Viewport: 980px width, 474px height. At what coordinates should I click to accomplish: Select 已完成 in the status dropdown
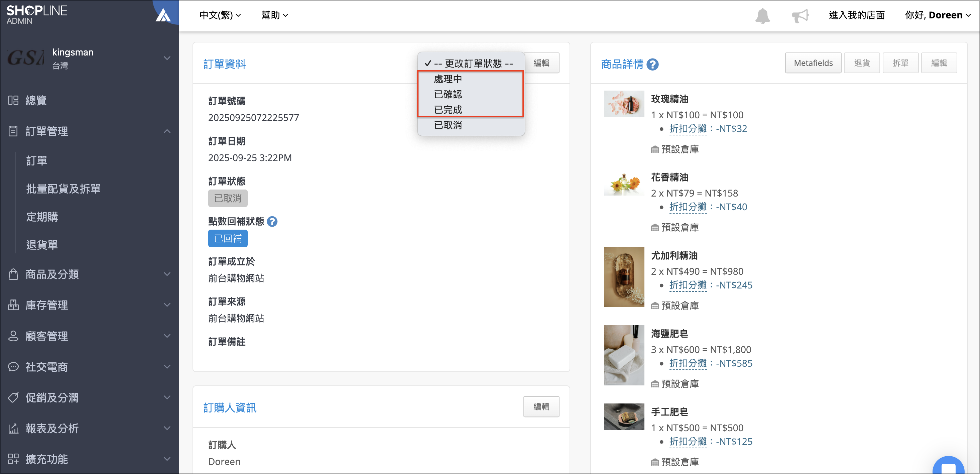[x=471, y=110]
